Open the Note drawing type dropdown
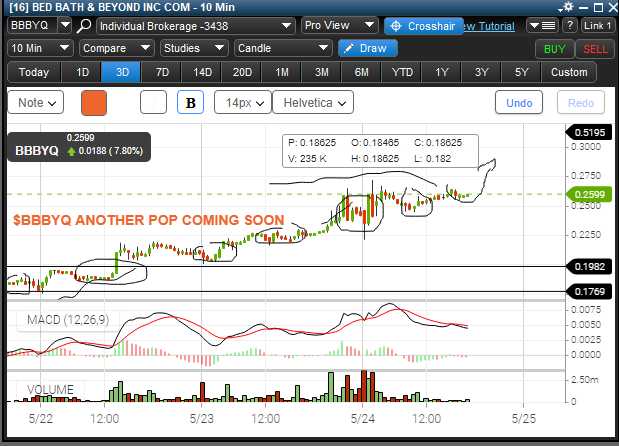This screenshot has height=446, width=619. click(x=36, y=103)
